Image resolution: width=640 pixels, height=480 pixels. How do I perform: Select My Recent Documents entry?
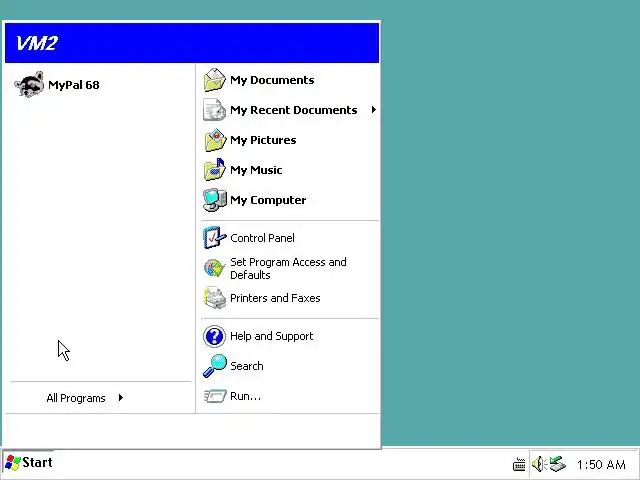pyautogui.click(x=290, y=109)
